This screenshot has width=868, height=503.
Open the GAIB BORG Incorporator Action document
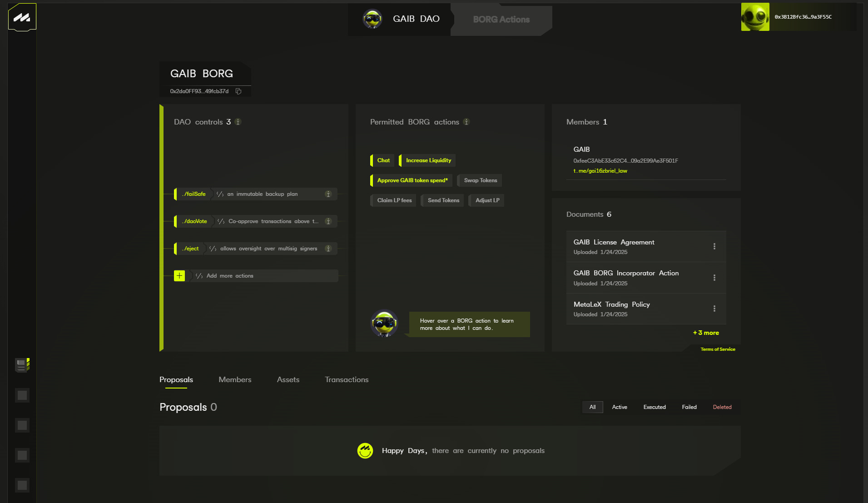tap(626, 273)
